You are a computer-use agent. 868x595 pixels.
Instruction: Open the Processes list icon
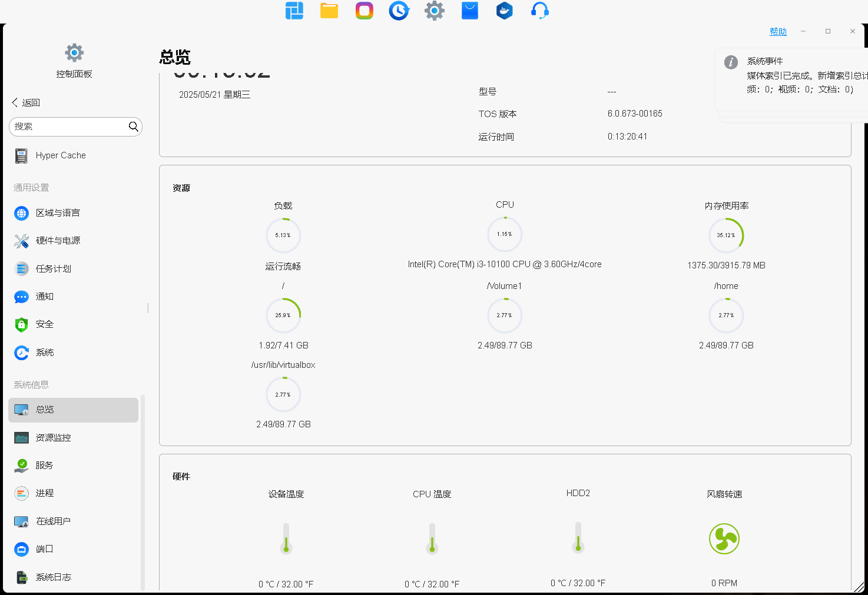(x=21, y=493)
